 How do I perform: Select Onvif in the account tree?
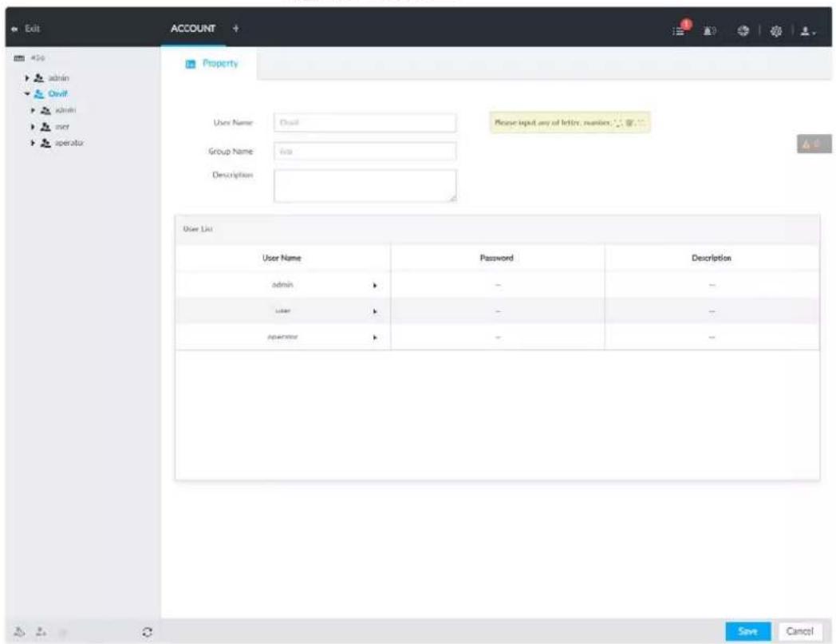[x=57, y=94]
